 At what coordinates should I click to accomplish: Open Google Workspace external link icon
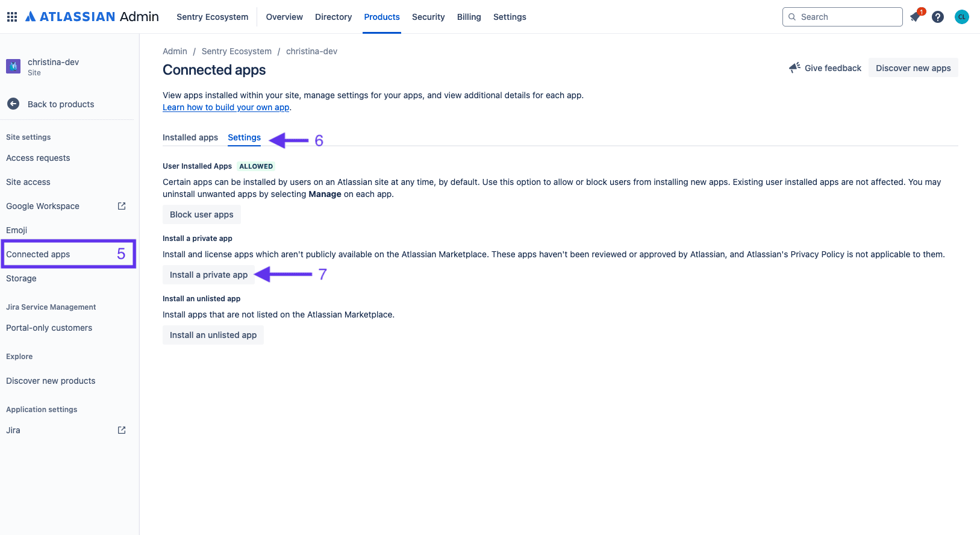point(122,206)
